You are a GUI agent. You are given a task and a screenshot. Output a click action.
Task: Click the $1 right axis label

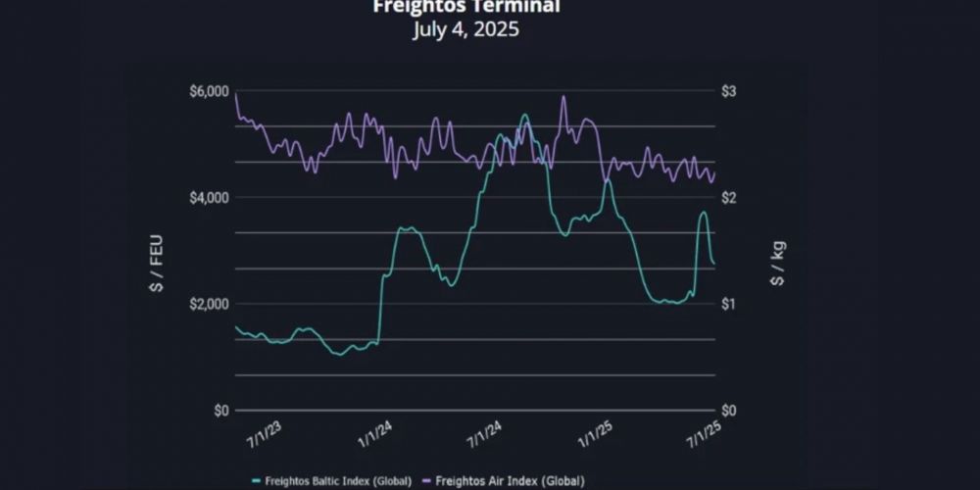[729, 304]
